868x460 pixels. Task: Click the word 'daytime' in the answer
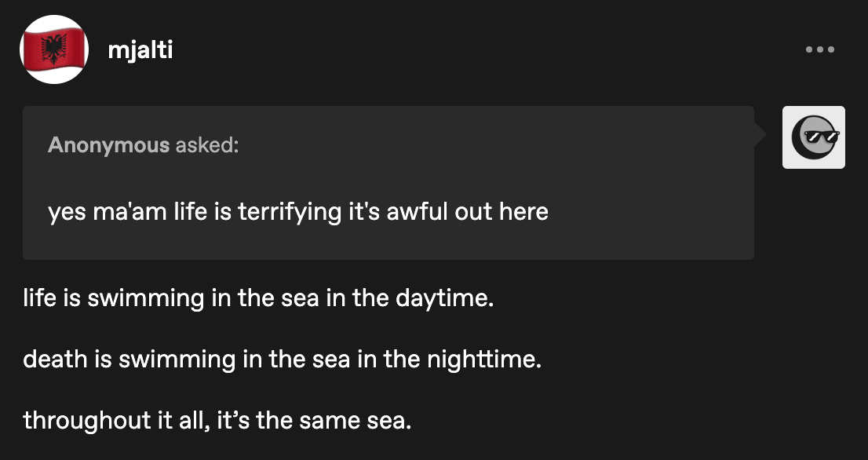click(x=443, y=299)
